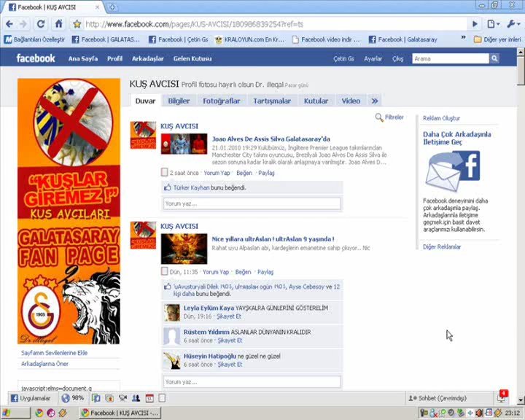This screenshot has width=525, height=420.
Task: Click the Go arrow beside the address bar
Action: click(x=475, y=24)
